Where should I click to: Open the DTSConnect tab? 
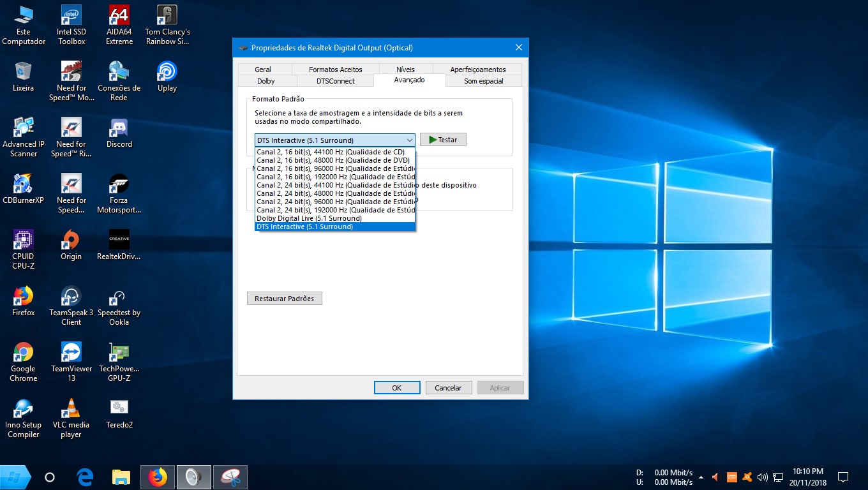click(x=336, y=81)
